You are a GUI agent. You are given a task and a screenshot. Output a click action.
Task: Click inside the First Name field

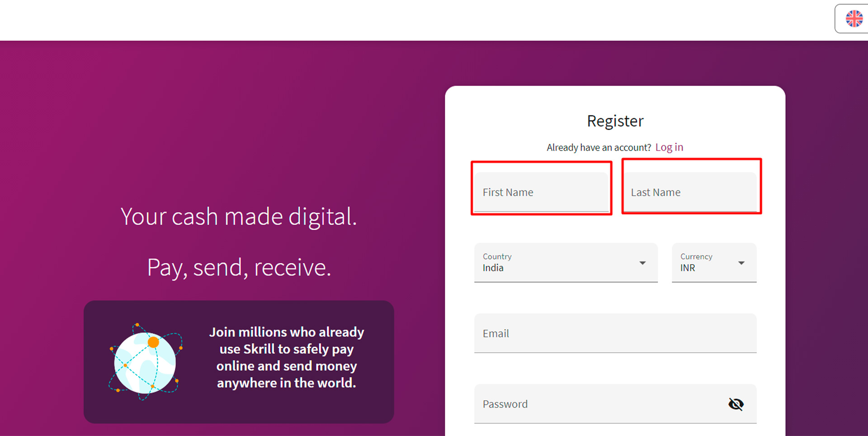click(x=541, y=192)
